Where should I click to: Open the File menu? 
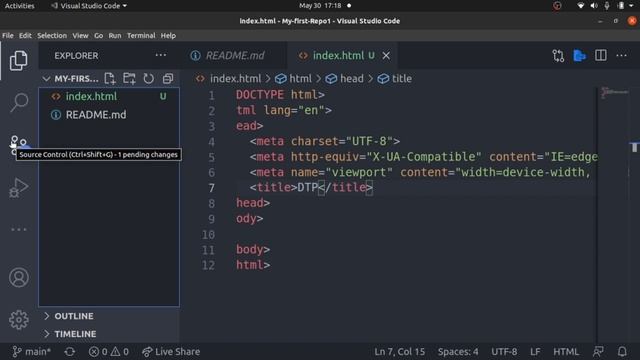8,36
